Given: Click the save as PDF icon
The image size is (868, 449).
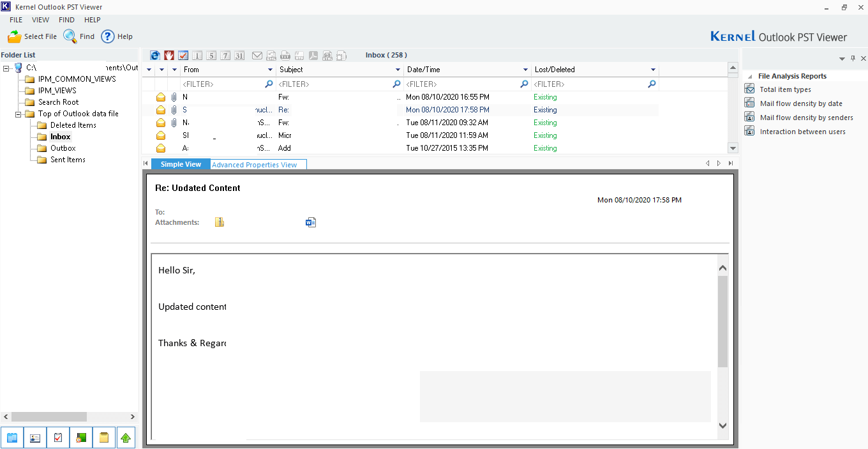Looking at the screenshot, I should click(x=313, y=56).
